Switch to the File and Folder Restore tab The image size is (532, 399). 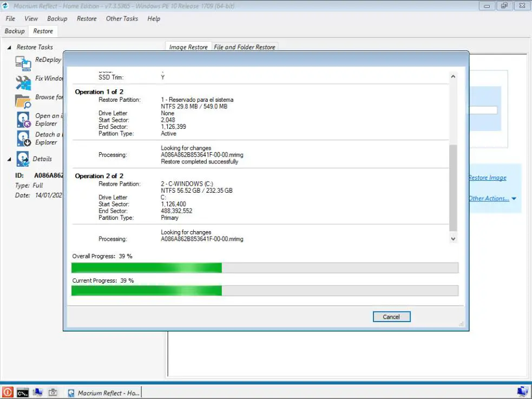[x=245, y=47]
